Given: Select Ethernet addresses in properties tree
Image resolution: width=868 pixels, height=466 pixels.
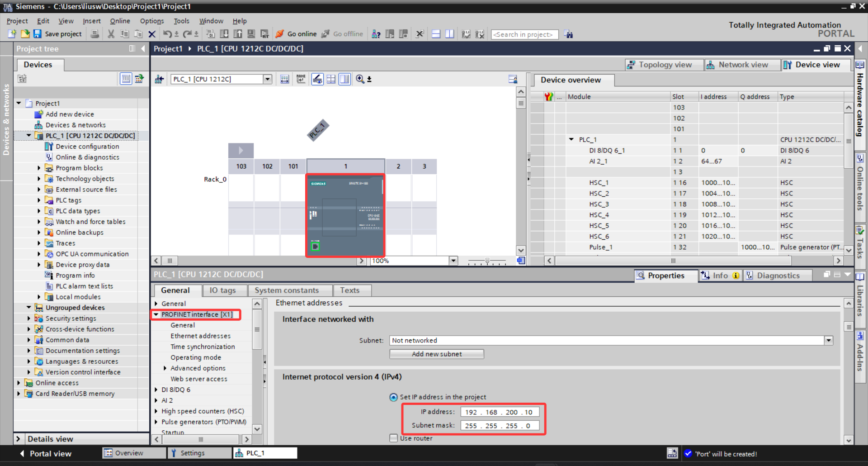Looking at the screenshot, I should pos(200,336).
